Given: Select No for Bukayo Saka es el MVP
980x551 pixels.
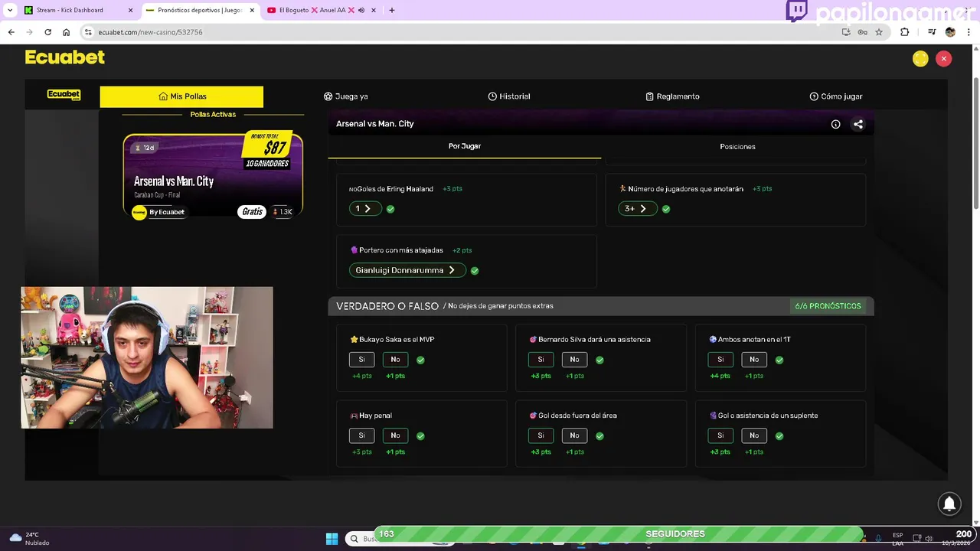Looking at the screenshot, I should pos(395,360).
